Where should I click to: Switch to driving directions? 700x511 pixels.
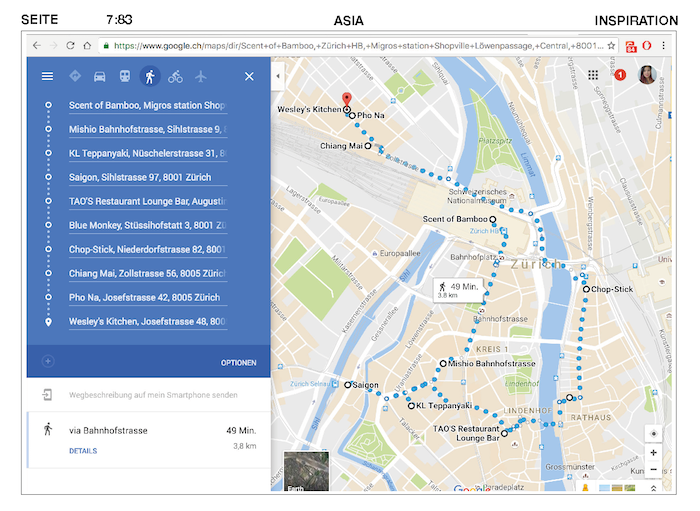pos(100,77)
